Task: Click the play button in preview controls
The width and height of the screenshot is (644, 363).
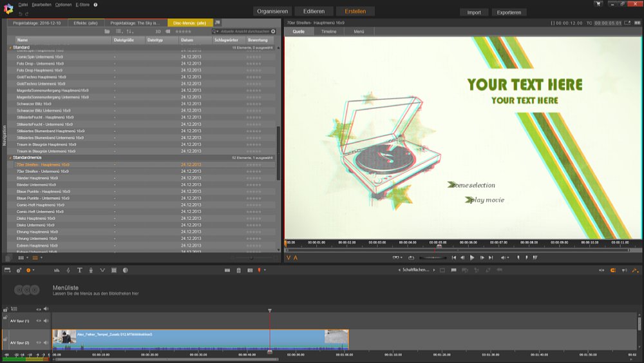Action: [472, 258]
